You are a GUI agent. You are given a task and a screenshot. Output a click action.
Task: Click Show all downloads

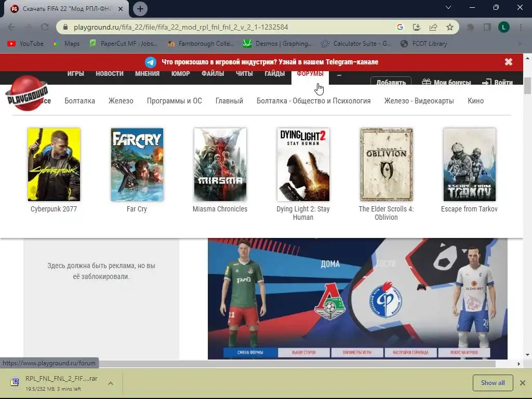tap(493, 383)
